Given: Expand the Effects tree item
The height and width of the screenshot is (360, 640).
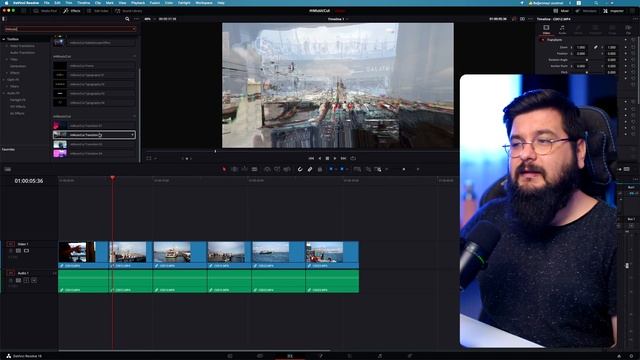Looking at the screenshot, I should (x=7, y=73).
